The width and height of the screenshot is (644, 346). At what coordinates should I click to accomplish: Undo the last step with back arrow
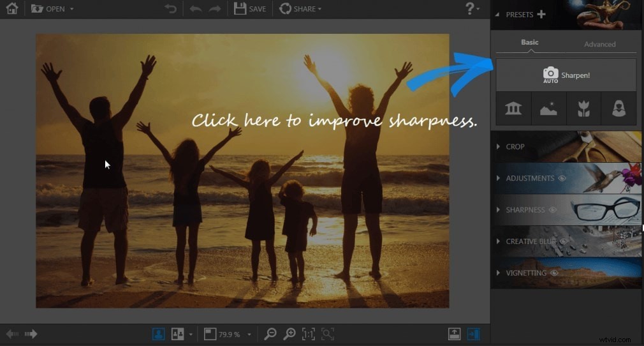coord(196,9)
